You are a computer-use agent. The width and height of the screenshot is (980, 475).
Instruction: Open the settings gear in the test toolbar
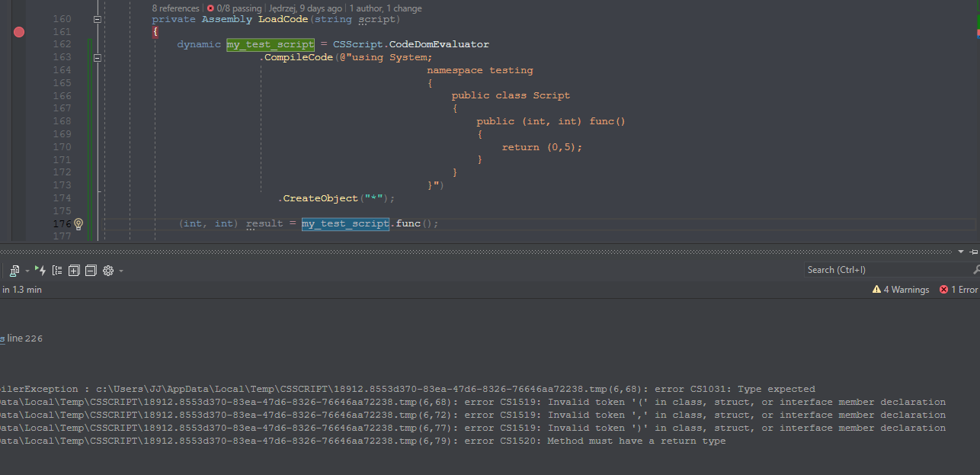(x=107, y=270)
